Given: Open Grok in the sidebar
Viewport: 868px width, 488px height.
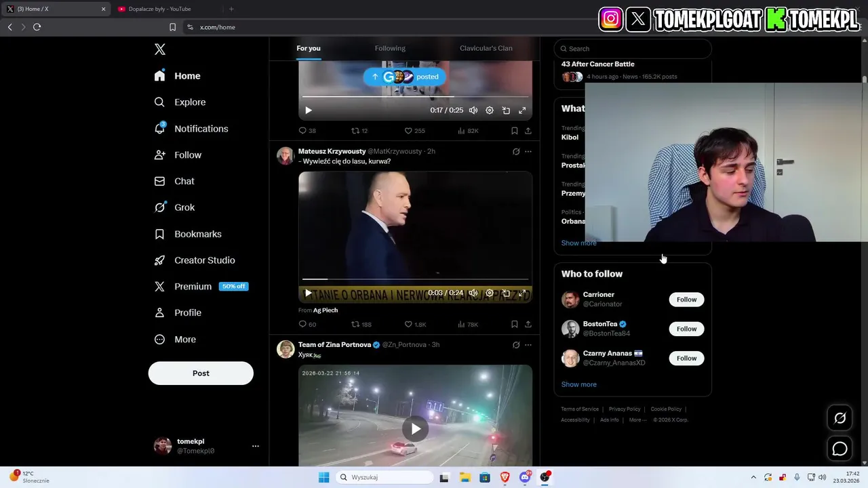Looking at the screenshot, I should 175,207.
